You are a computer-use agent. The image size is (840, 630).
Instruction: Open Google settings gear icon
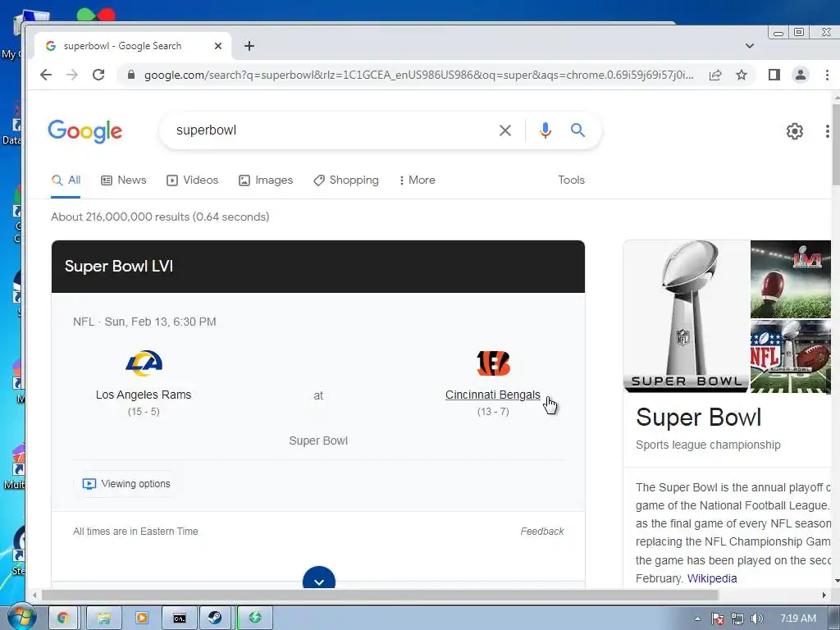coord(794,130)
